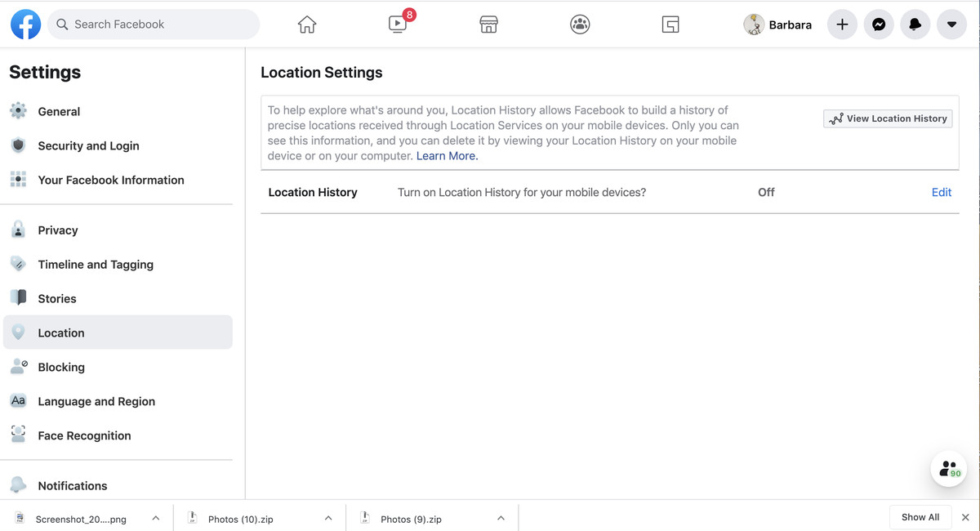Screen dimensions: 980x531
Task: Select General in the Settings sidebar
Action: pos(59,111)
